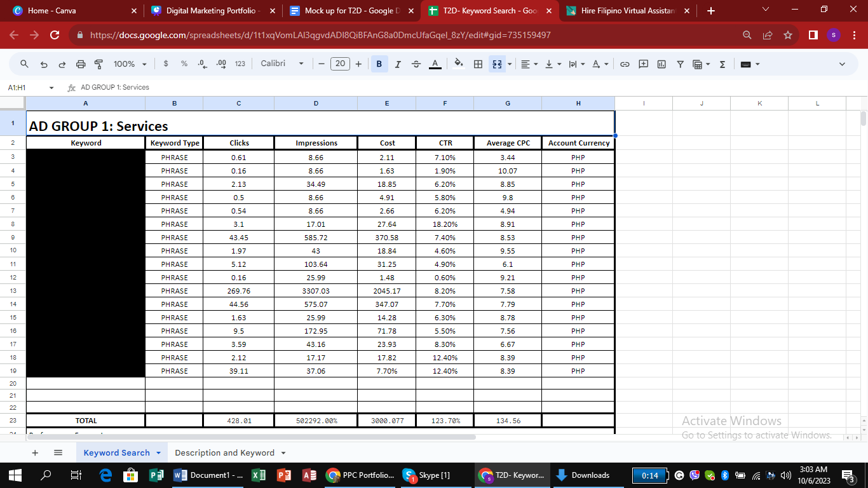Screen dimensions: 868x488
Task: Open Windows notification center
Action: tap(849, 475)
